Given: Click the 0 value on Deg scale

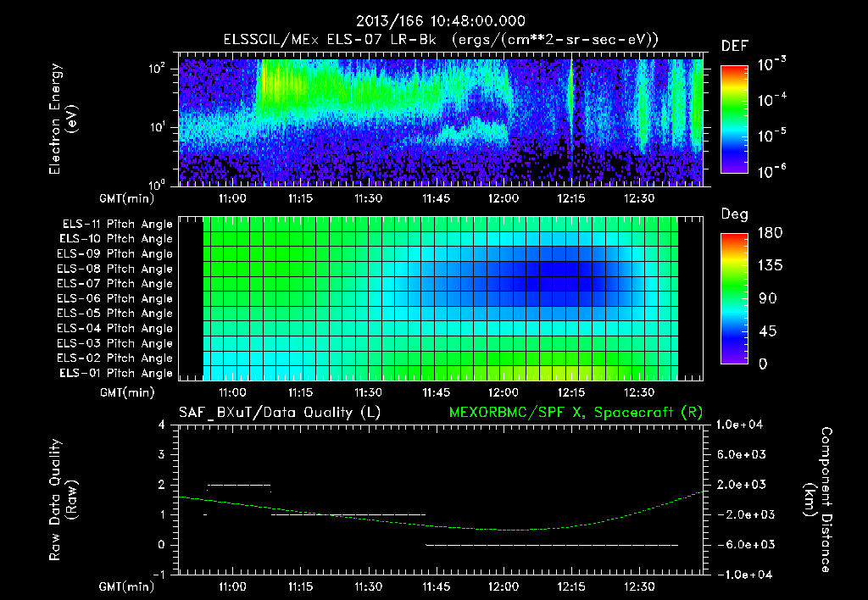Looking at the screenshot, I should click(763, 364).
